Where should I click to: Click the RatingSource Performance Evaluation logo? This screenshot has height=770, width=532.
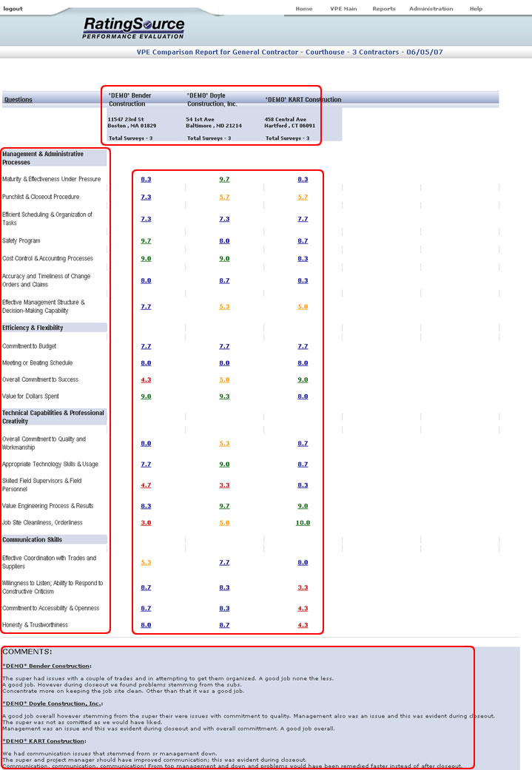[133, 29]
